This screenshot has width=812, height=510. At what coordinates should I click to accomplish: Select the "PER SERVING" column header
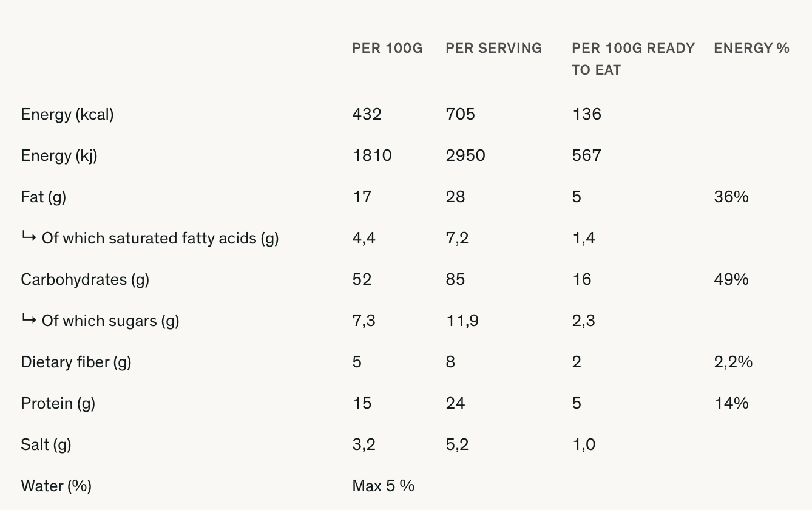coord(493,49)
